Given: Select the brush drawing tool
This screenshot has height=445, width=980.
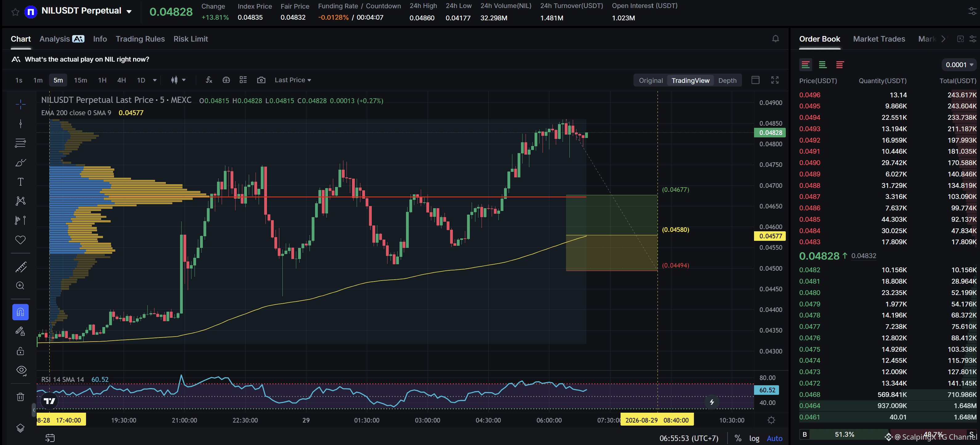Looking at the screenshot, I should (21, 163).
